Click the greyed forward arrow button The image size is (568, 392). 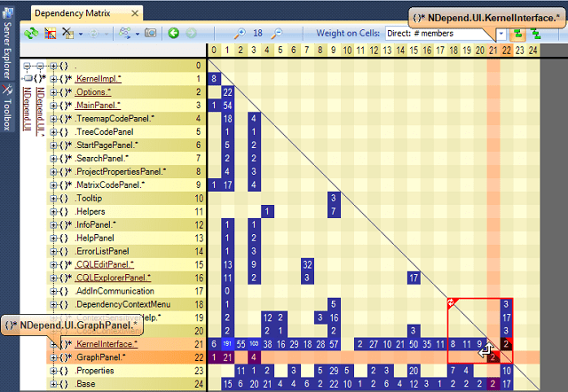(192, 34)
